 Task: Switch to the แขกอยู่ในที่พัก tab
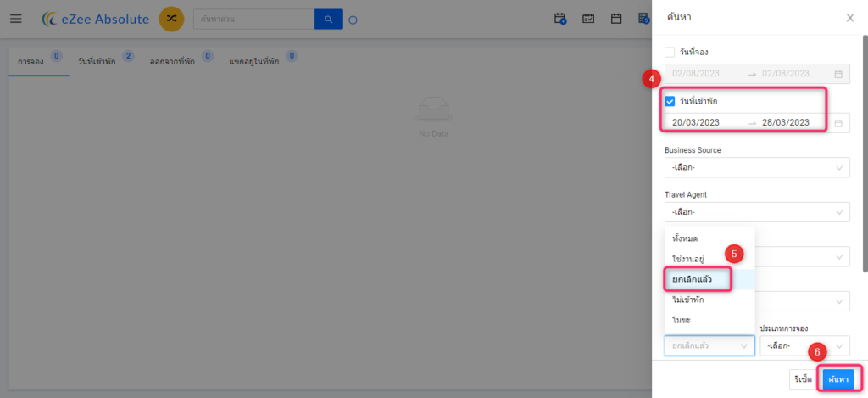(x=253, y=62)
